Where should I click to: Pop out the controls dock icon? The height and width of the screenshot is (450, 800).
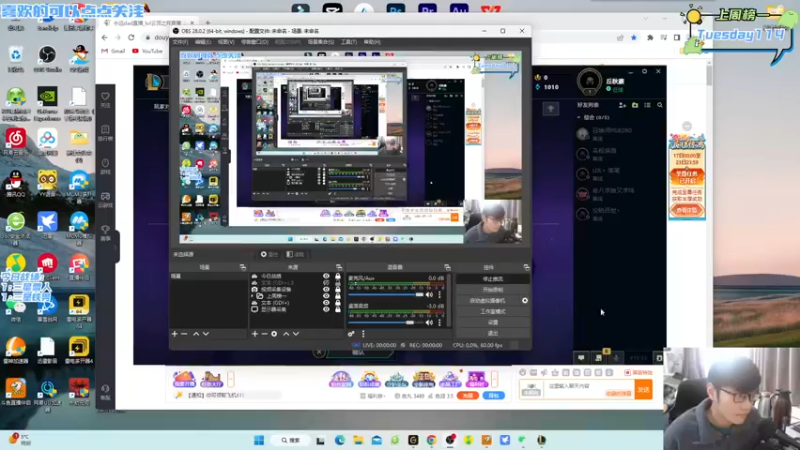click(x=526, y=267)
